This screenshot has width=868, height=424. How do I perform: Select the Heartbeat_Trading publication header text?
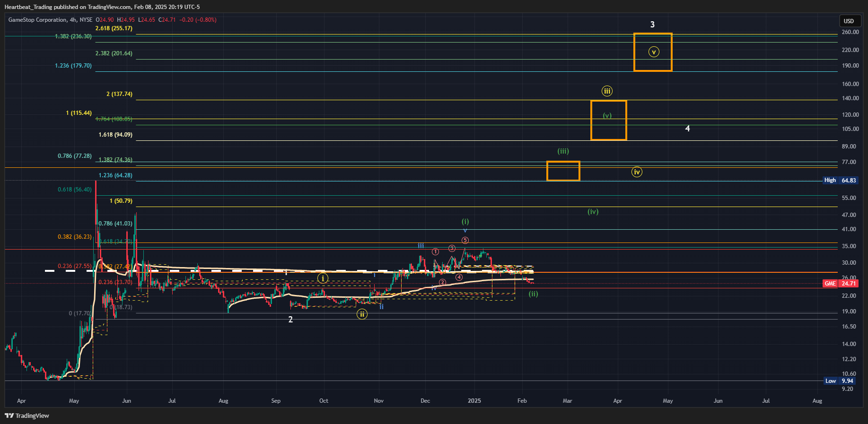pyautogui.click(x=102, y=7)
